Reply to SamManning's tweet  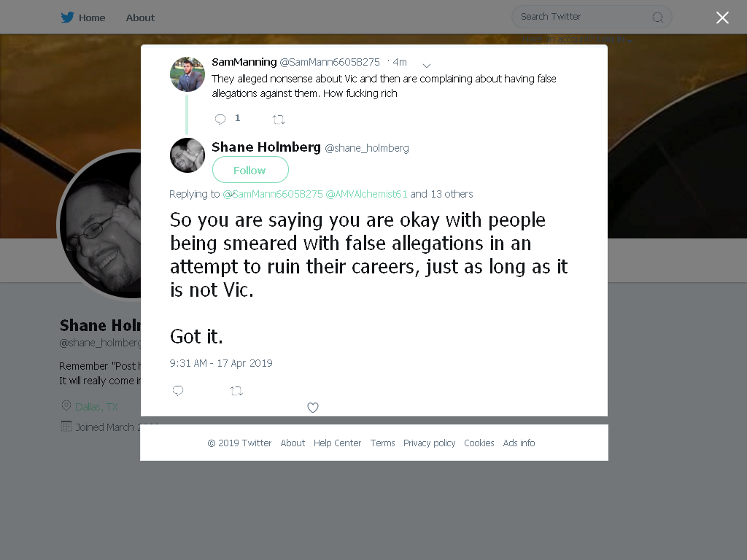point(220,119)
